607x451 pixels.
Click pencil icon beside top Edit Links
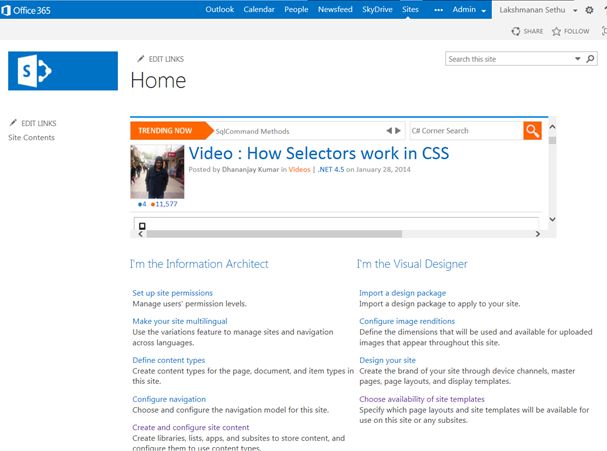coord(141,59)
